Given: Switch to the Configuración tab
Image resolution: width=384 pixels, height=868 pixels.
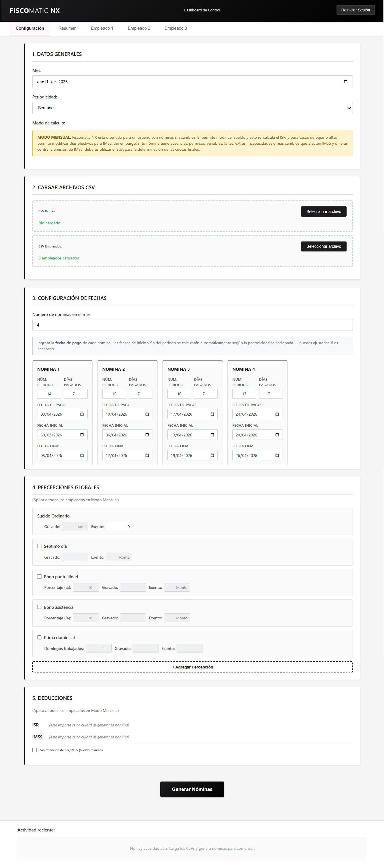Looking at the screenshot, I should pyautogui.click(x=30, y=28).
